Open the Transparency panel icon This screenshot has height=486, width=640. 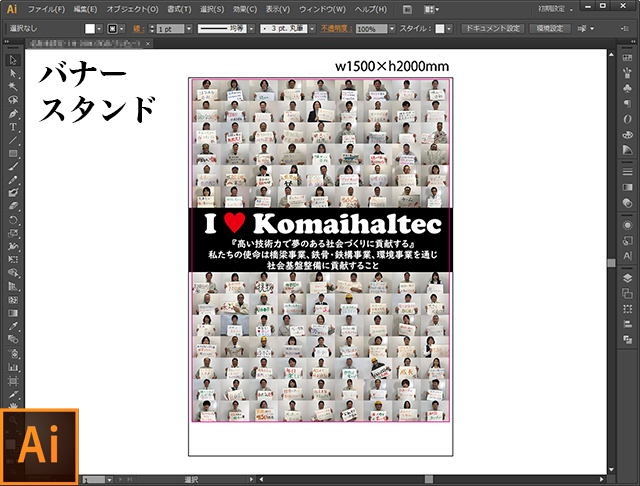[627, 203]
